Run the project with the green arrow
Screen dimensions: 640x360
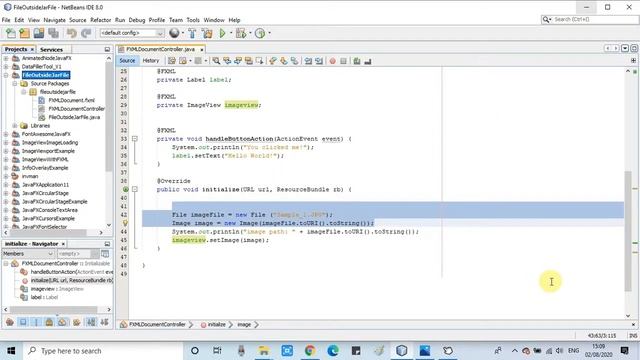(x=222, y=33)
